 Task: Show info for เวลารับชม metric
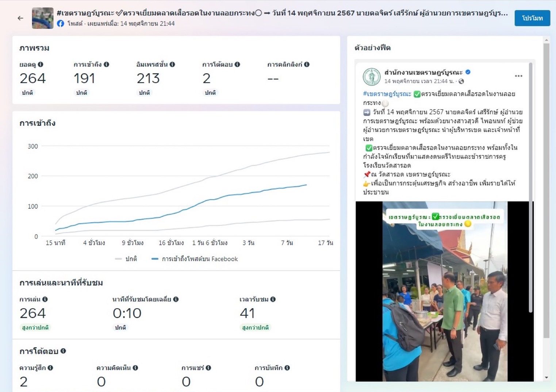point(273,299)
